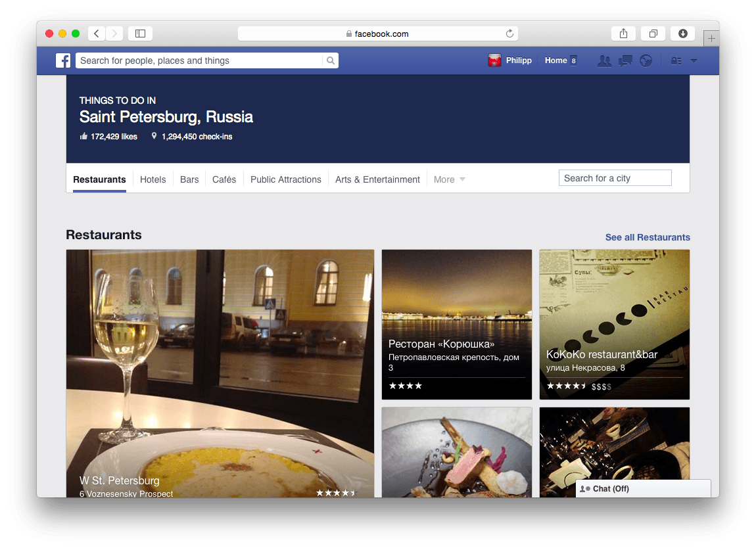Open Philipp profile link
756x550 pixels.
(x=519, y=60)
